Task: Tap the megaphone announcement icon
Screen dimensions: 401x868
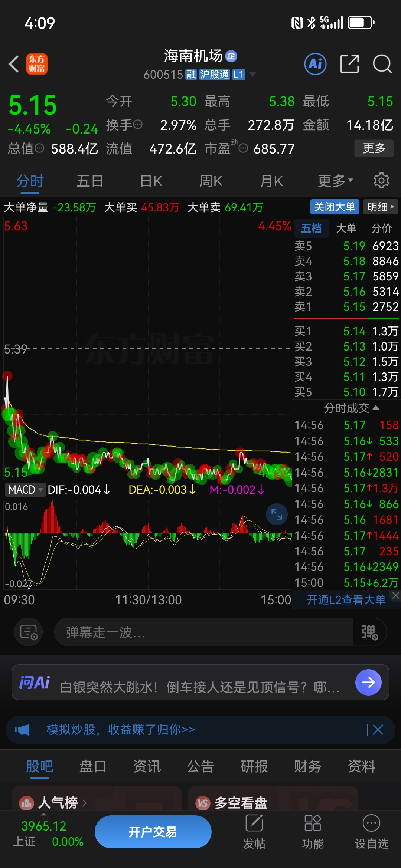Action: (22, 730)
